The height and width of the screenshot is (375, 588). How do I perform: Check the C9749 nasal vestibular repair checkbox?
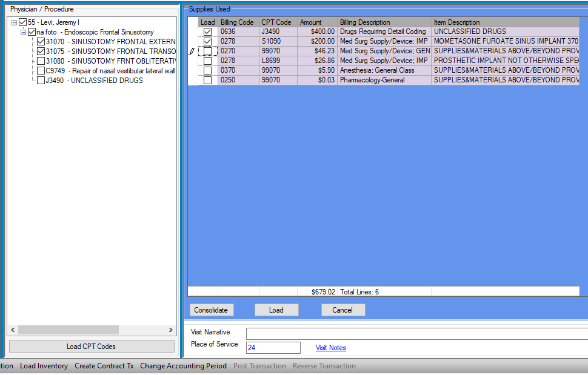[x=41, y=71]
